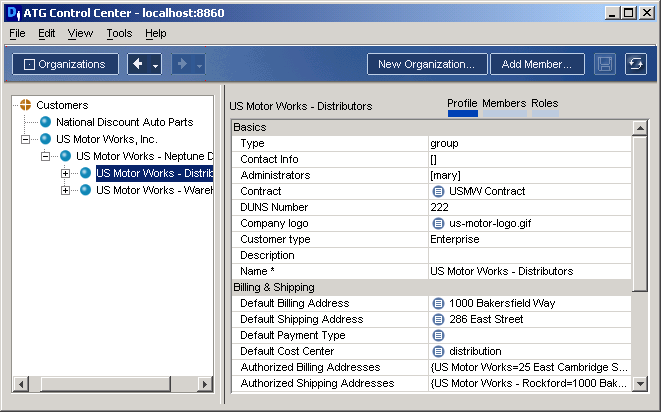Viewport: 661px width, 412px height.
Task: Click the tree panel scroll left arrow
Action: tap(21, 384)
